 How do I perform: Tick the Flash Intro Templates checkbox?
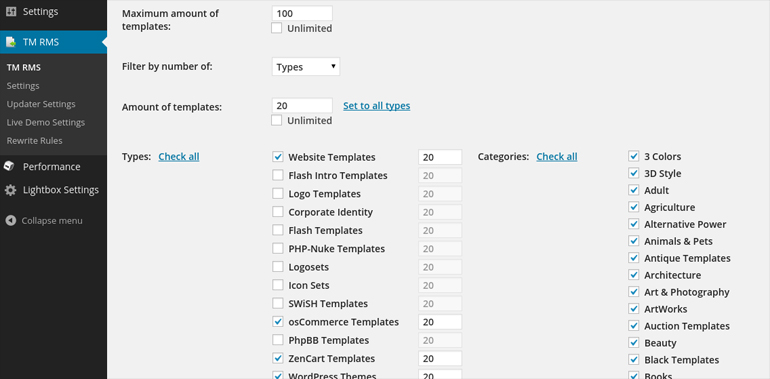click(x=278, y=175)
